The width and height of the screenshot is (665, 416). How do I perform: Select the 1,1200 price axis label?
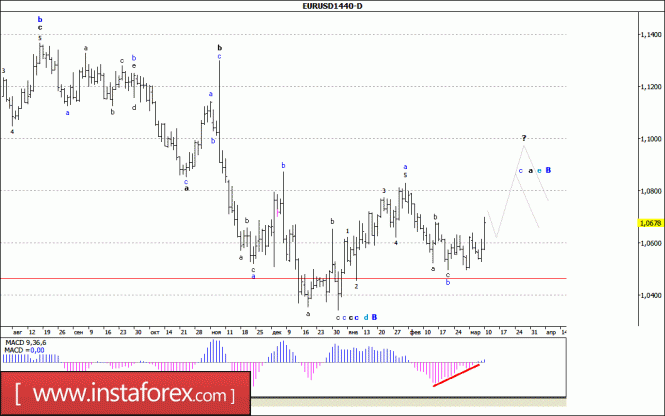click(x=651, y=87)
